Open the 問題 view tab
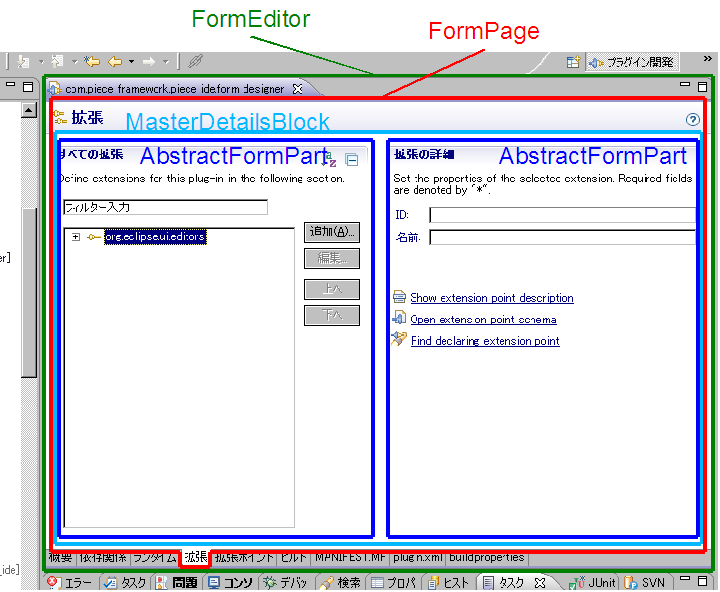 pyautogui.click(x=177, y=583)
